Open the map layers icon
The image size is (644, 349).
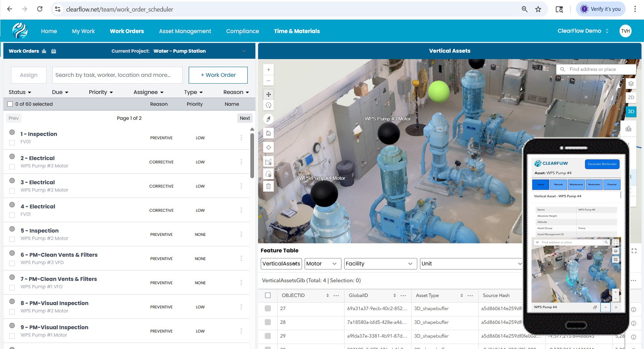coord(631,84)
